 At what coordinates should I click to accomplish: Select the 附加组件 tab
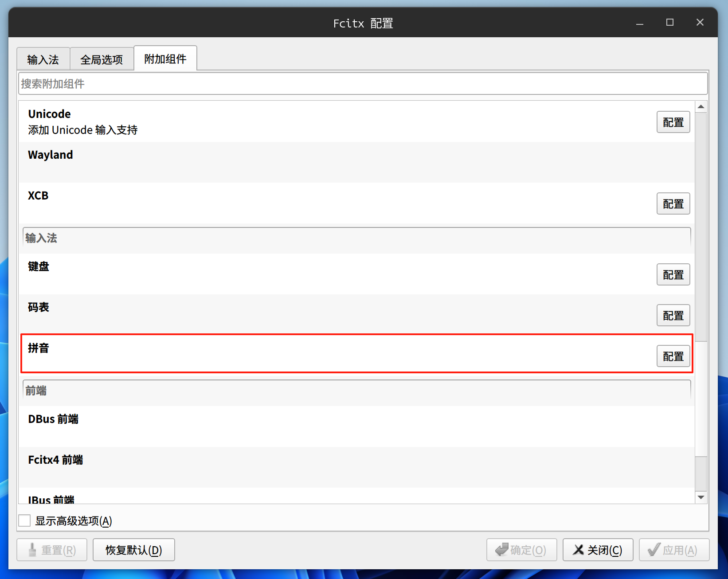[165, 59]
